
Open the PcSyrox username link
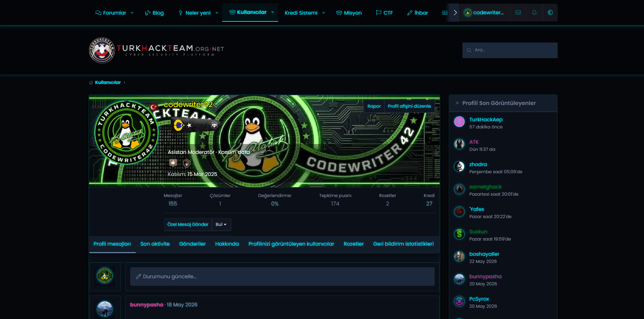(x=479, y=299)
